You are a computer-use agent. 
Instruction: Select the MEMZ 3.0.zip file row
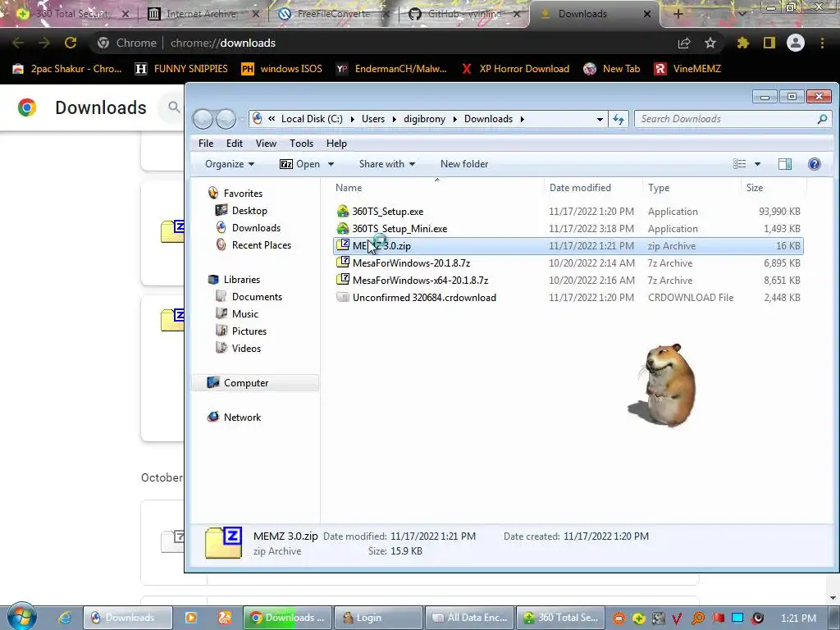point(568,246)
